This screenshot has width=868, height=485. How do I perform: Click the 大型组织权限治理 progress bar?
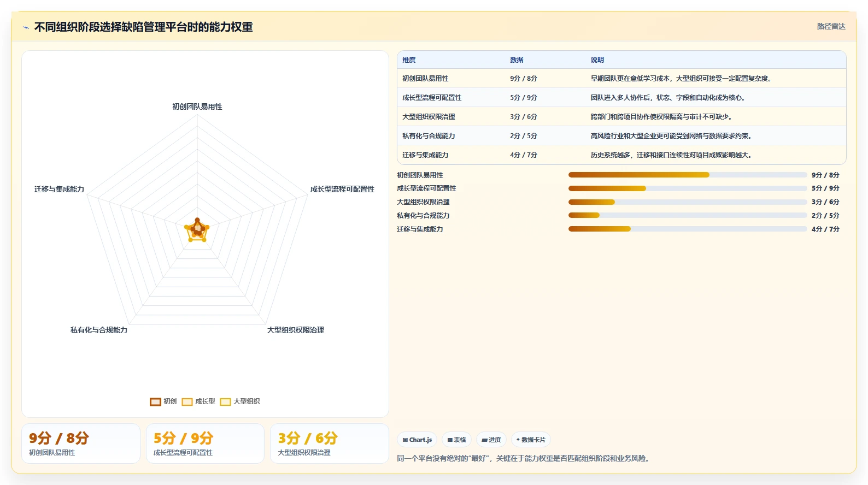click(x=688, y=202)
